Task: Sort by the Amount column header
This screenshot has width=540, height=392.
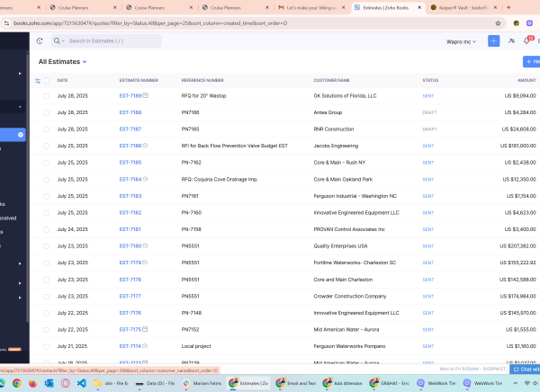Action: click(526, 80)
